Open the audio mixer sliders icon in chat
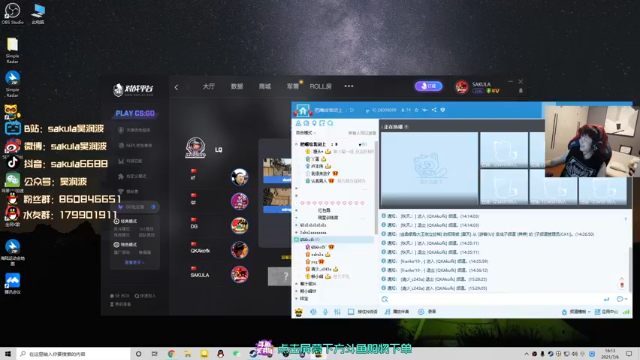 [x=338, y=312]
